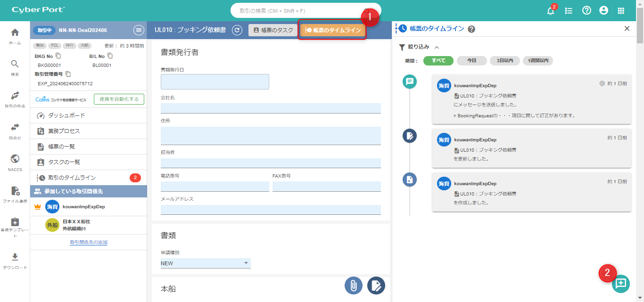Click the 書類発行日 input field
This screenshot has height=302, width=644.
coord(215,82)
